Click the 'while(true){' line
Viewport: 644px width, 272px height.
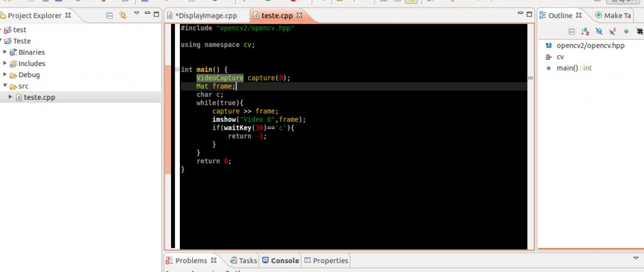click(x=219, y=103)
